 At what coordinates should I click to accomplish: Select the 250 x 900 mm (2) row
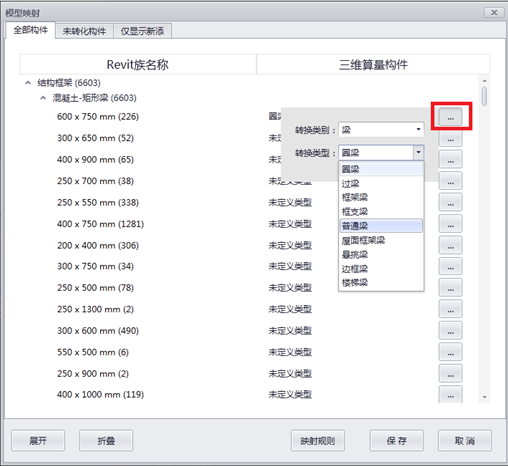pyautogui.click(x=93, y=374)
